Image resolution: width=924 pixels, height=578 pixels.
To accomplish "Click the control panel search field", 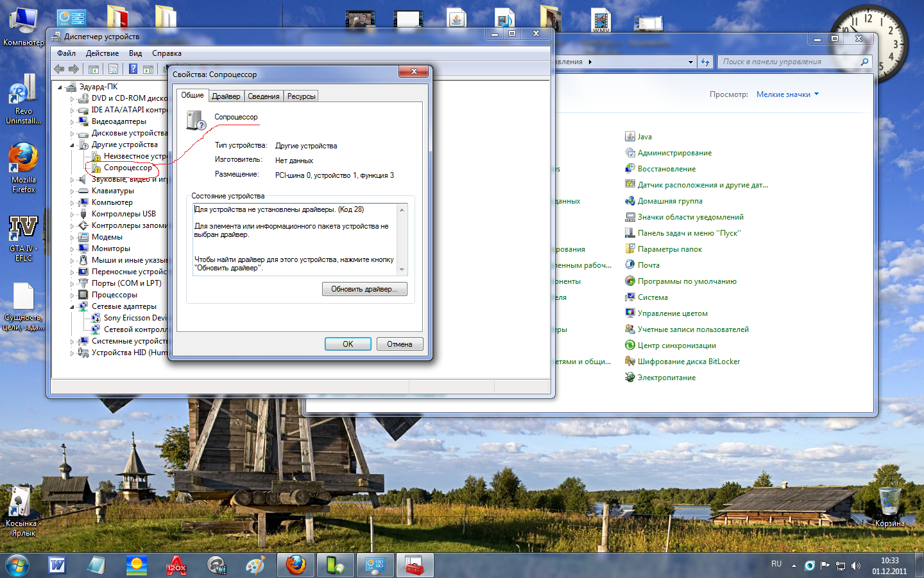I will click(789, 62).
